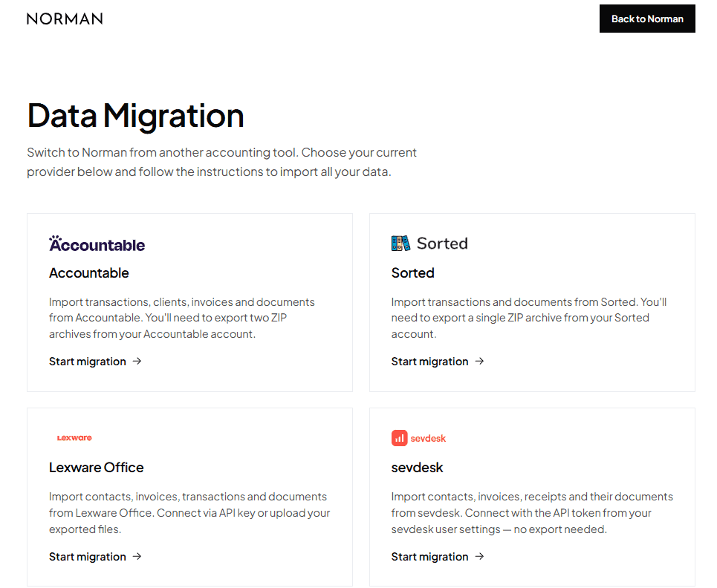Viewport: 717px width, 588px height.
Task: Start migration from Lexware Office
Action: coord(95,557)
